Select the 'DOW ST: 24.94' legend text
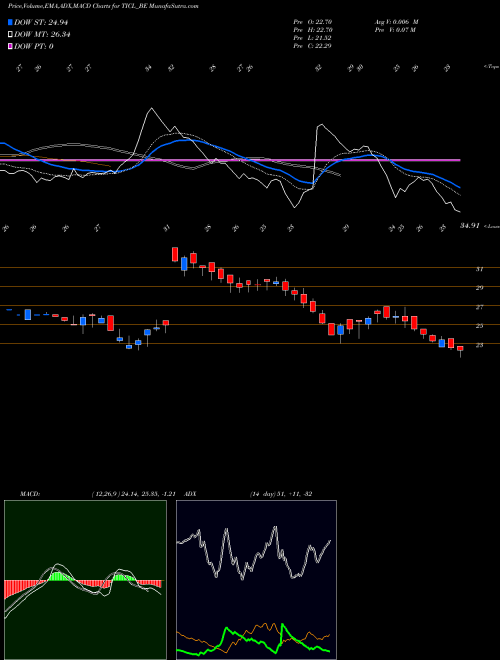This screenshot has height=660, width=500. click(41, 22)
